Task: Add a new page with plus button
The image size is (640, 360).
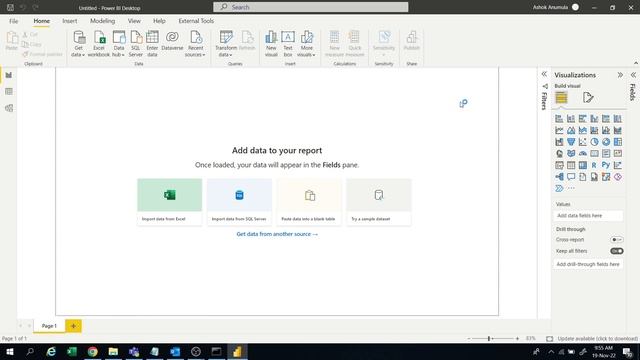Action: (x=73, y=326)
